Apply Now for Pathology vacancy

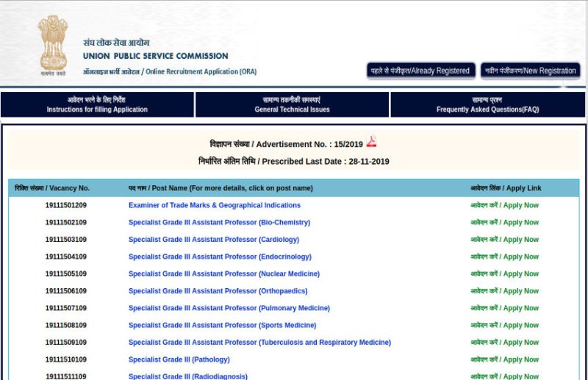pos(505,359)
